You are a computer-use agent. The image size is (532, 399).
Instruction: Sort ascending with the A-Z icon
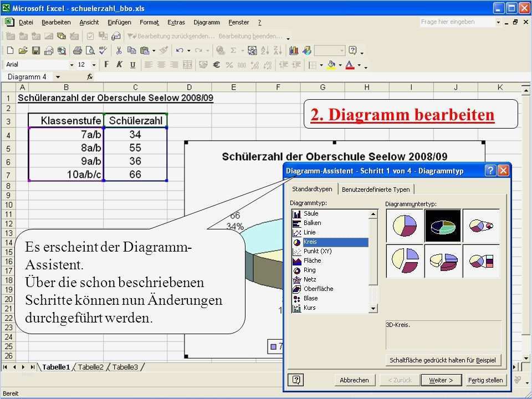[x=265, y=50]
